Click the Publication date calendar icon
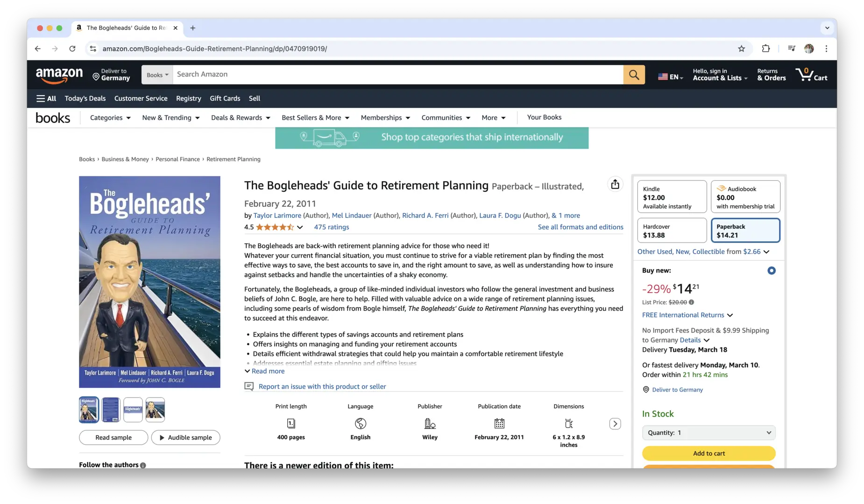 [499, 423]
